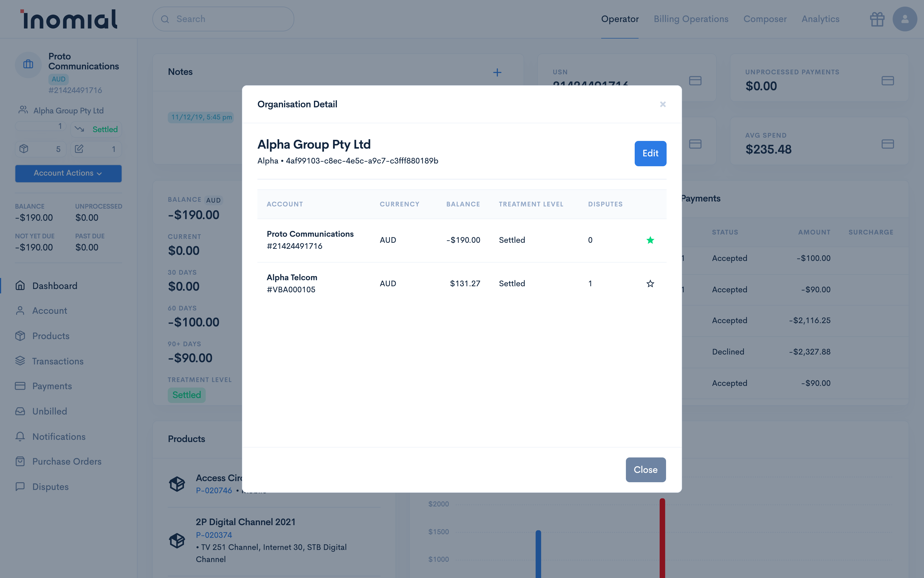Open product link P-020746
This screenshot has height=578, width=924.
tap(214, 490)
